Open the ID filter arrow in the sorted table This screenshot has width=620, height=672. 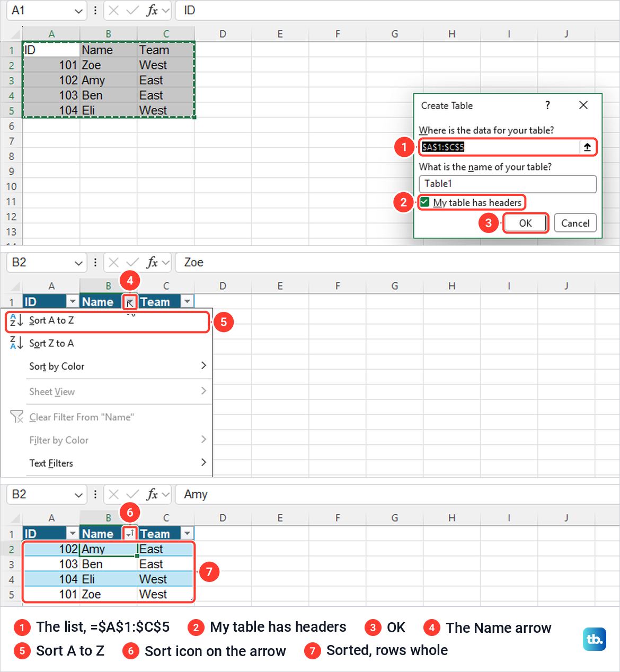73,533
